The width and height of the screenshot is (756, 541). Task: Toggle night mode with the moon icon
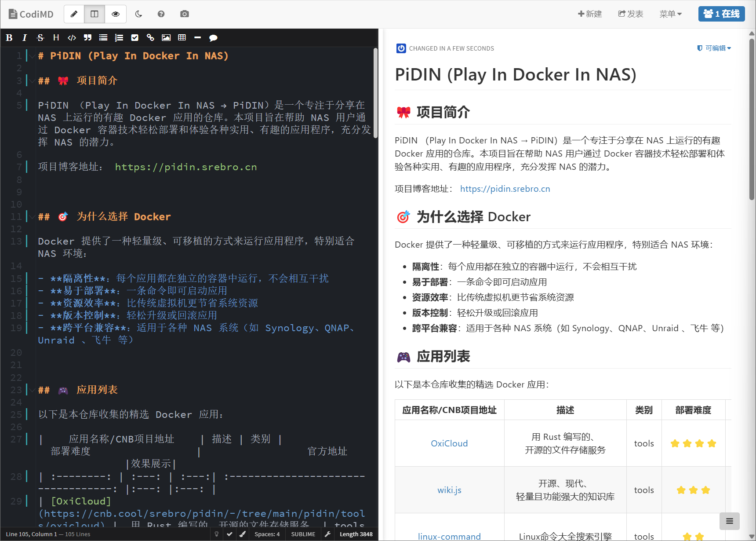(138, 14)
